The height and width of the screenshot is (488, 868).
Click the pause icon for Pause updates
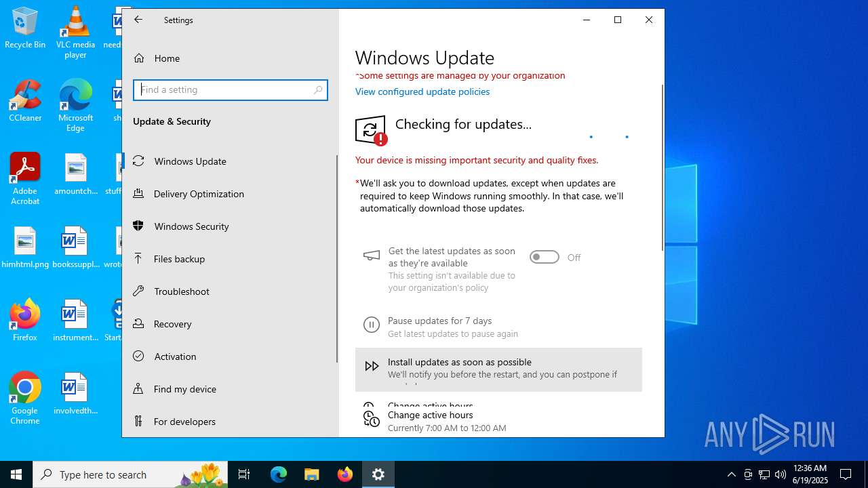[372, 325]
